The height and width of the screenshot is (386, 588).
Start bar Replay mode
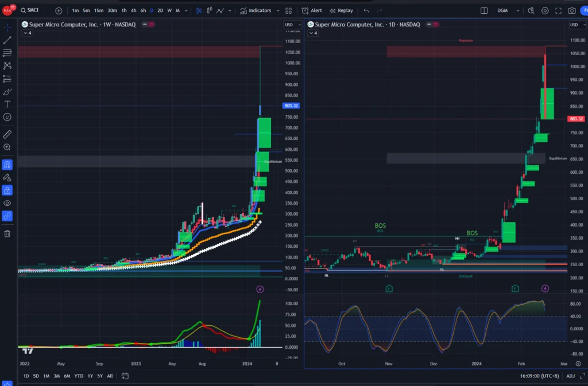(x=341, y=10)
